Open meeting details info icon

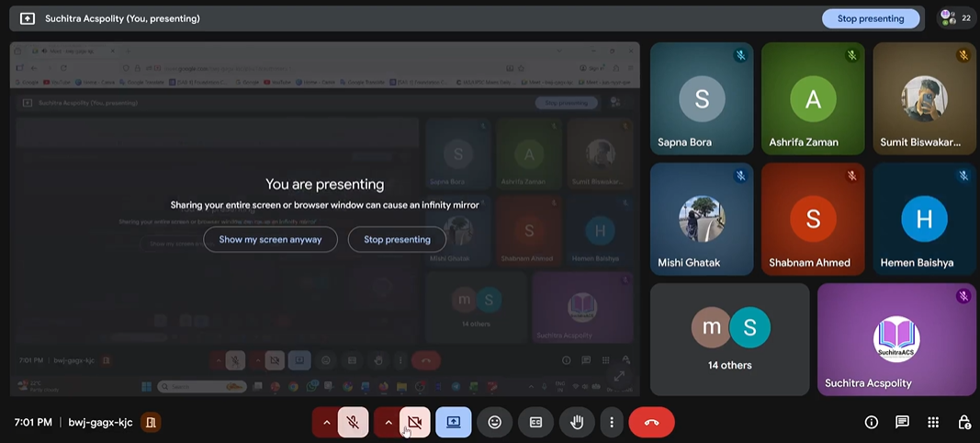872,423
